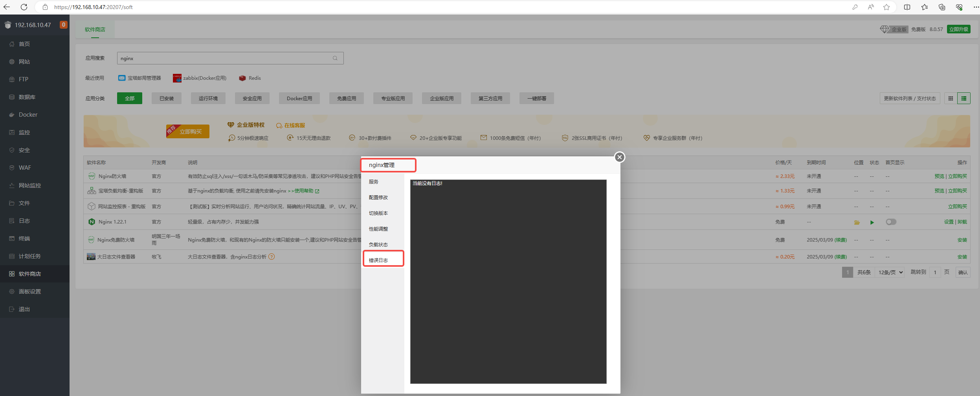Select 切换版本 tab in nginx管理
The image size is (980, 396).
383,213
